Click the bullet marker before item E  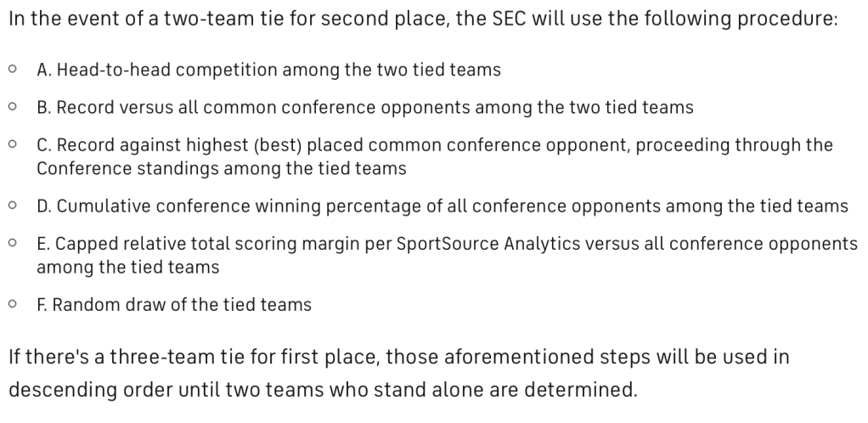tap(12, 244)
